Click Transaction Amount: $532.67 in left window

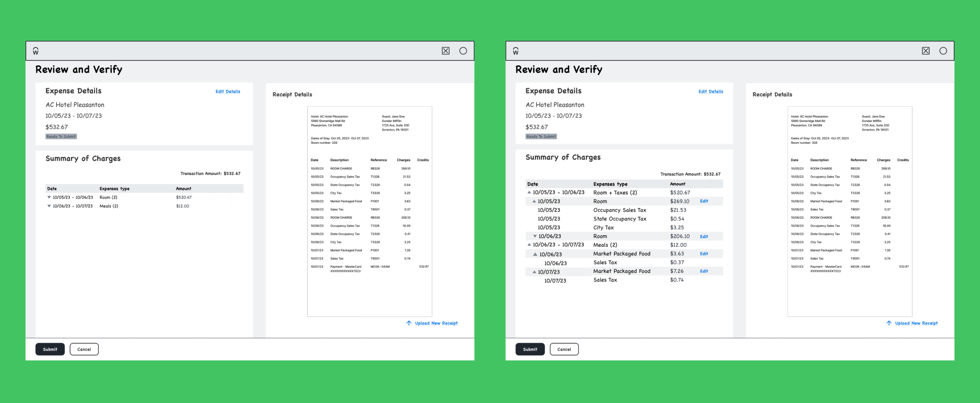(x=210, y=173)
